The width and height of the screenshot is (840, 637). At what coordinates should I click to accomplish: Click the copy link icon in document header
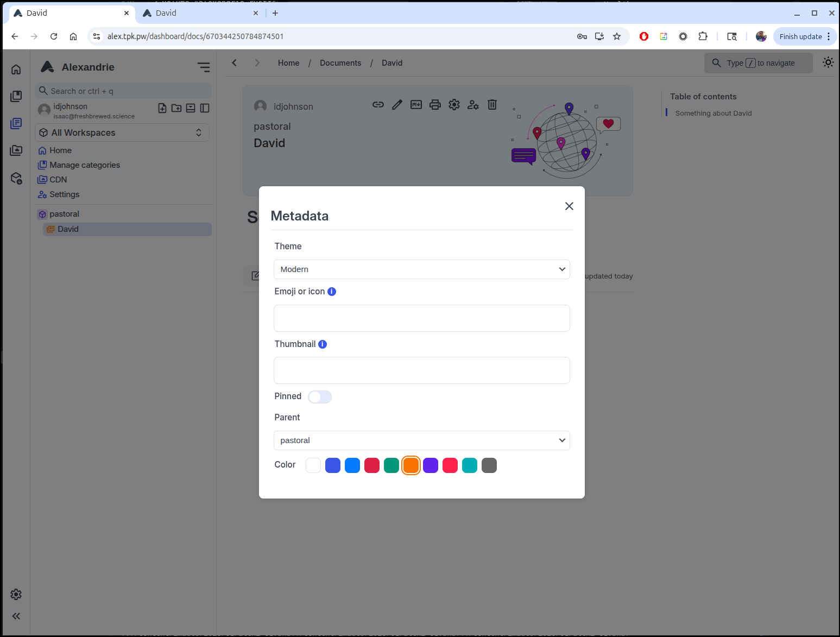tap(378, 105)
